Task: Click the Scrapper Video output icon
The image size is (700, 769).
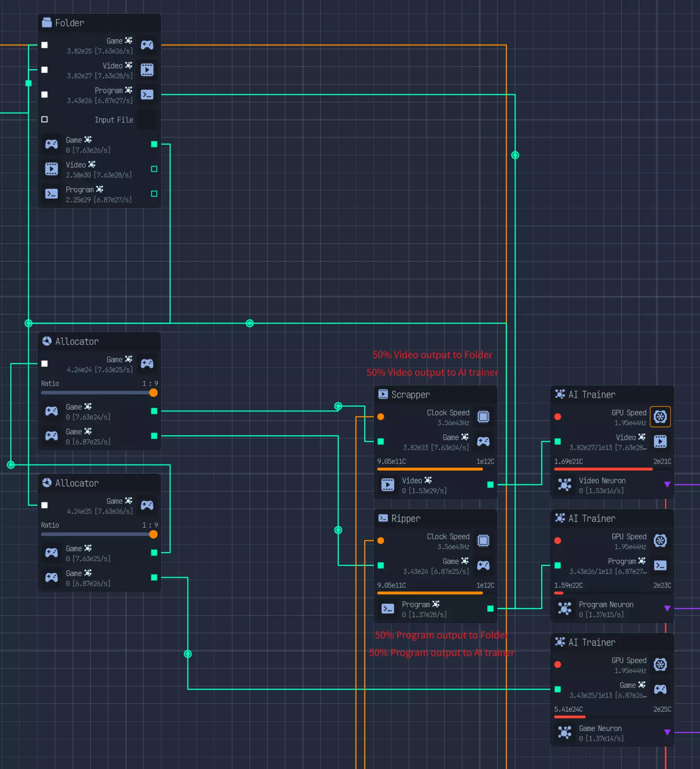Action: pyautogui.click(x=388, y=485)
